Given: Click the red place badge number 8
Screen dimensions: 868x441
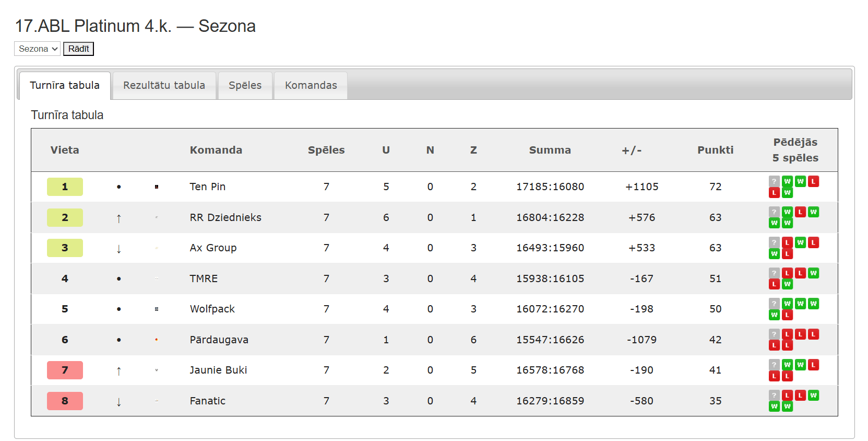Looking at the screenshot, I should (x=65, y=401).
